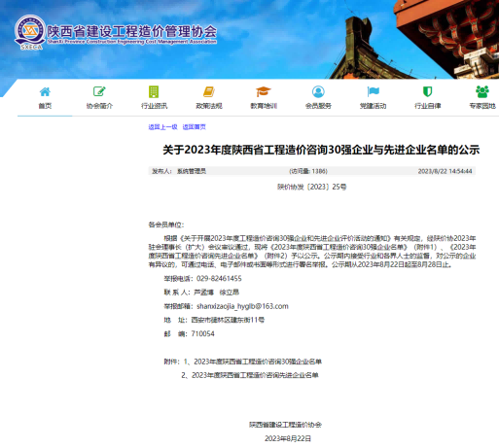Click the blue flag icon for 党建活动
This screenshot has width=499, height=448.
[x=373, y=91]
